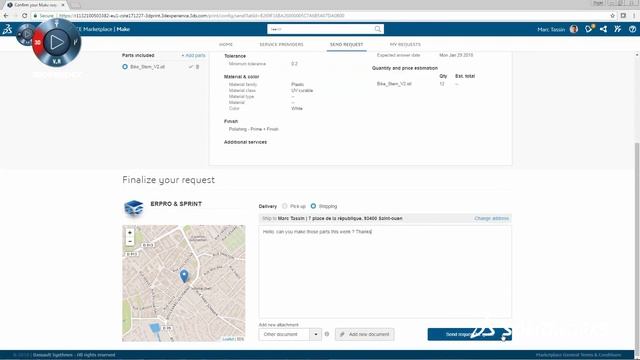Click ERPRO & SPRINT provider name
Viewport: 640px width, 360px height.
coord(176,204)
